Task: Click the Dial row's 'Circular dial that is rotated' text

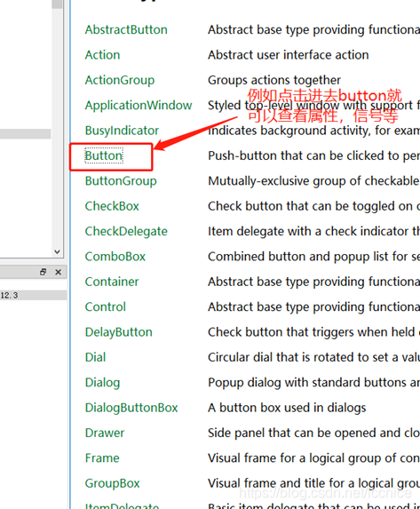Action: coord(281,357)
